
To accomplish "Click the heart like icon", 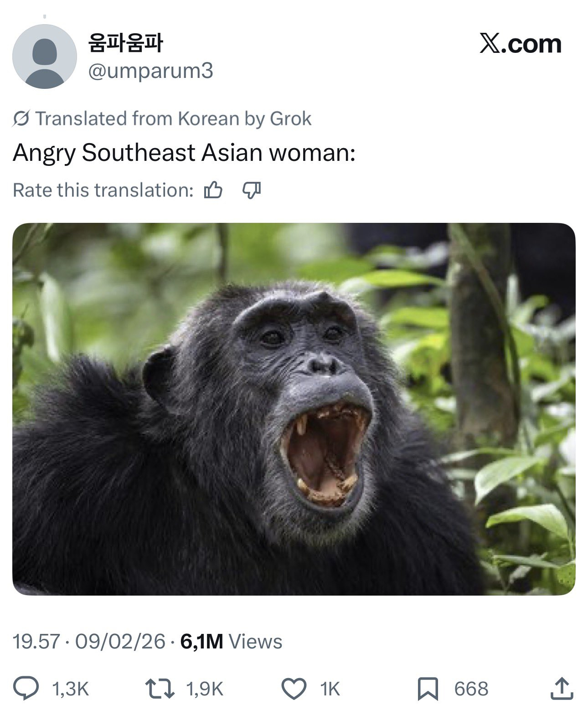I will [x=294, y=688].
